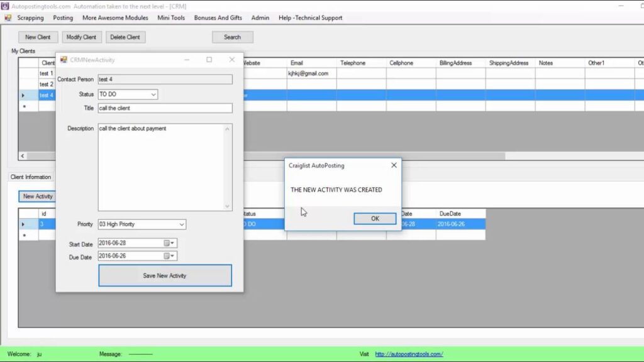This screenshot has width=644, height=362.
Task: Click Description scrollbar down arrow
Action: (x=227, y=206)
